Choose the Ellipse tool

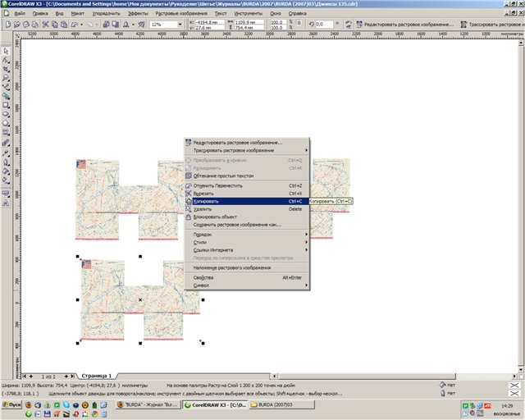tap(7, 113)
